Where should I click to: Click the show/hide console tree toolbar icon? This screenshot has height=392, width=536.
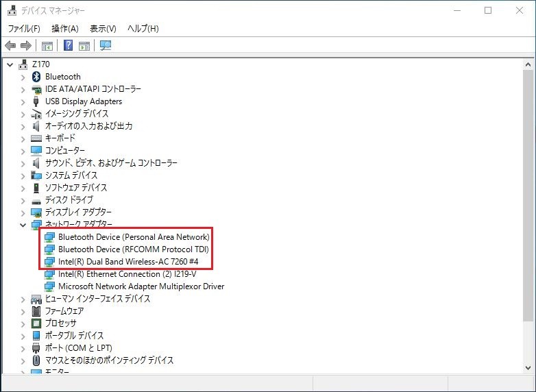[47, 45]
